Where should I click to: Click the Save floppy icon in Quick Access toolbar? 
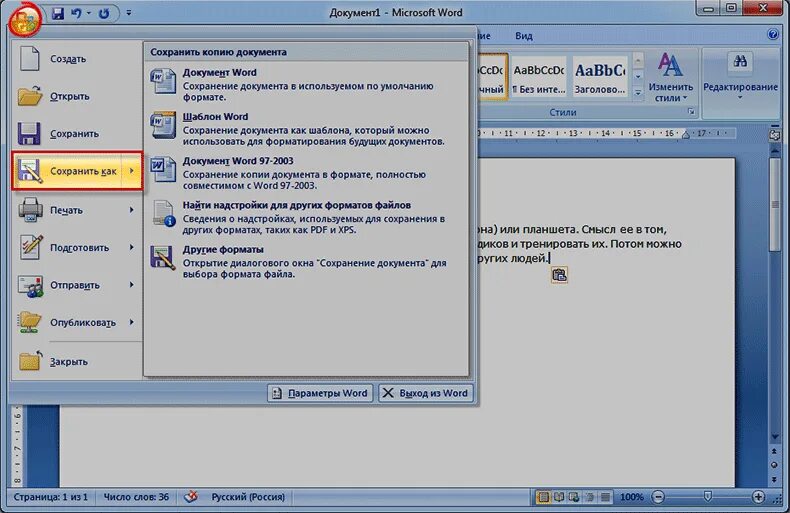[x=58, y=13]
